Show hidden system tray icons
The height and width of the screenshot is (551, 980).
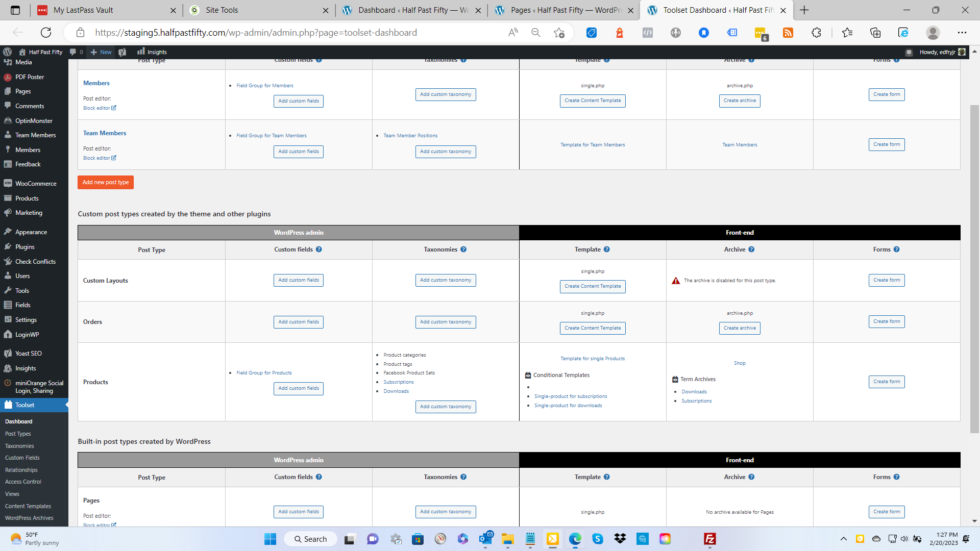point(844,539)
